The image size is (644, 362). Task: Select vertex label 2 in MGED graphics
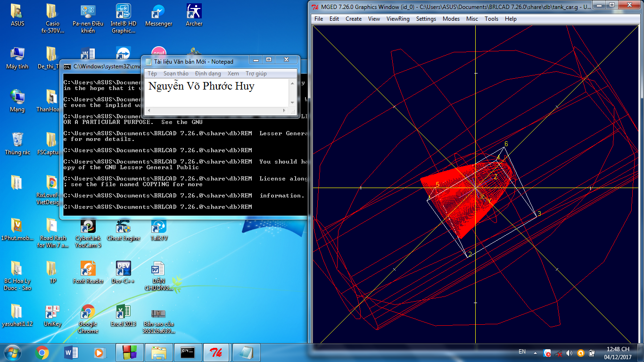pyautogui.click(x=470, y=254)
